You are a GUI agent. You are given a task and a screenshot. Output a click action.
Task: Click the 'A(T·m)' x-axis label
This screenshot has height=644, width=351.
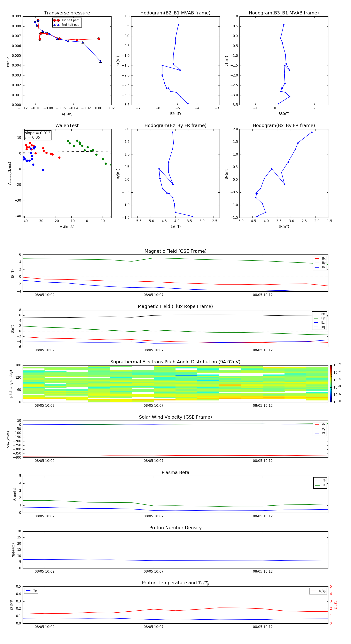coord(67,114)
